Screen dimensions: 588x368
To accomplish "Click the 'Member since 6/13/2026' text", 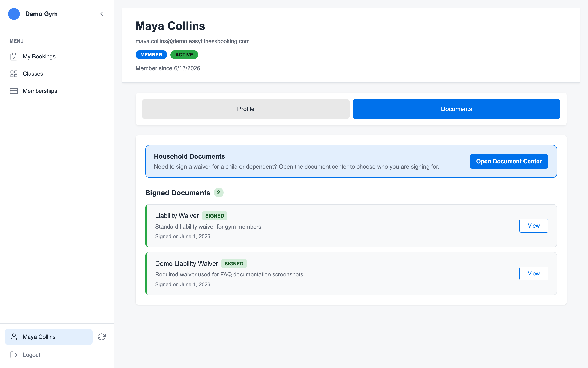I will pyautogui.click(x=168, y=68).
